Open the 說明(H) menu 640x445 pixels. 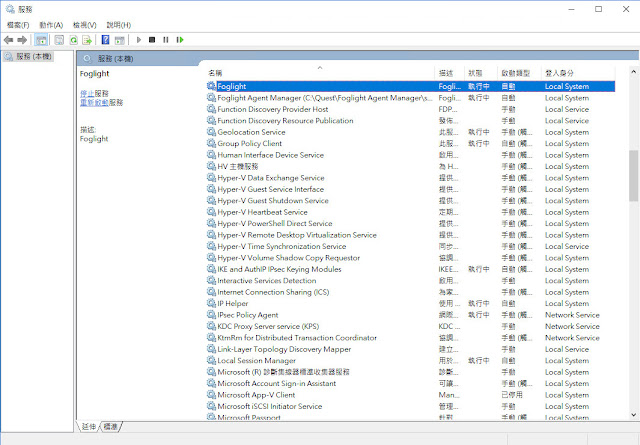pos(119,25)
